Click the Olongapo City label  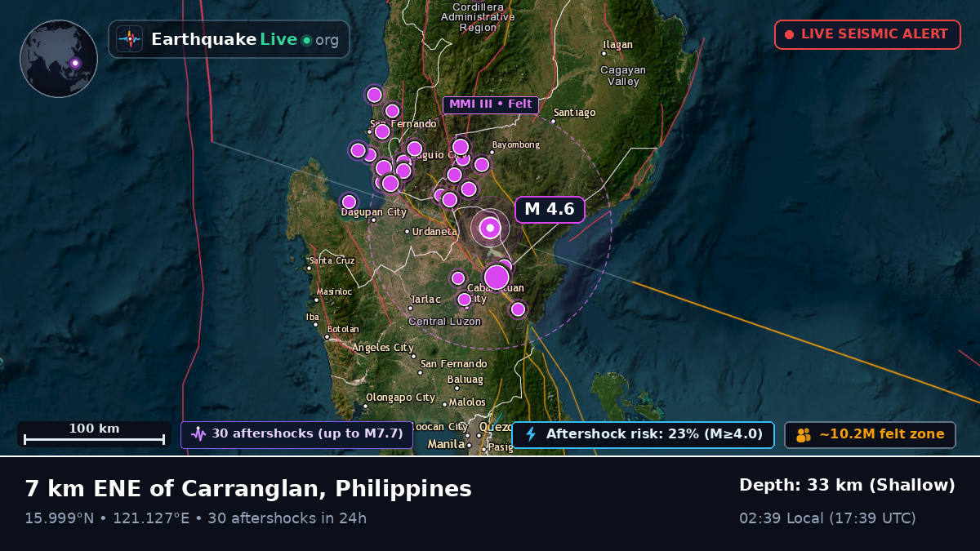point(400,398)
